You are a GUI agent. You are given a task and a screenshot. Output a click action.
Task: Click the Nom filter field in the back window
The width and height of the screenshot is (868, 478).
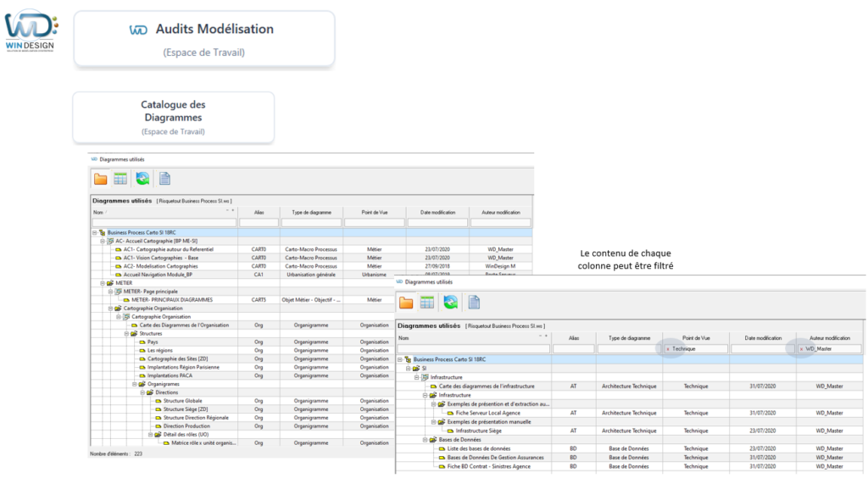click(x=164, y=222)
